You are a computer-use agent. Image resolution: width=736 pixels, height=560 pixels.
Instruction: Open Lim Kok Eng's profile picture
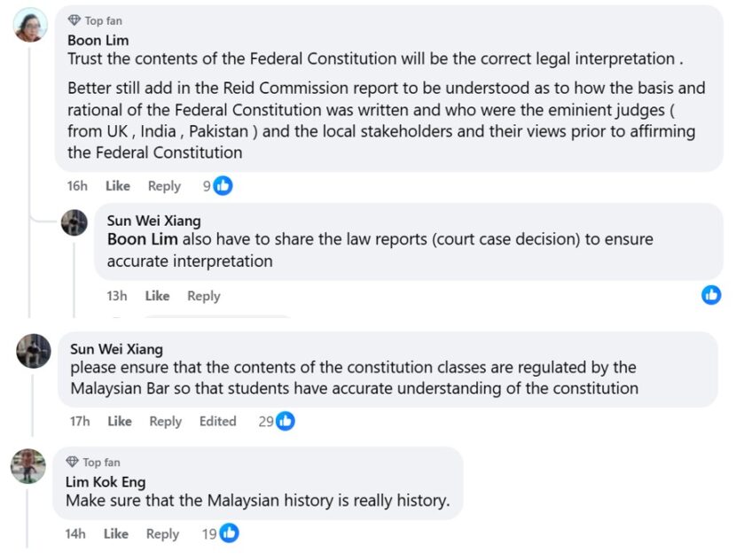28,466
